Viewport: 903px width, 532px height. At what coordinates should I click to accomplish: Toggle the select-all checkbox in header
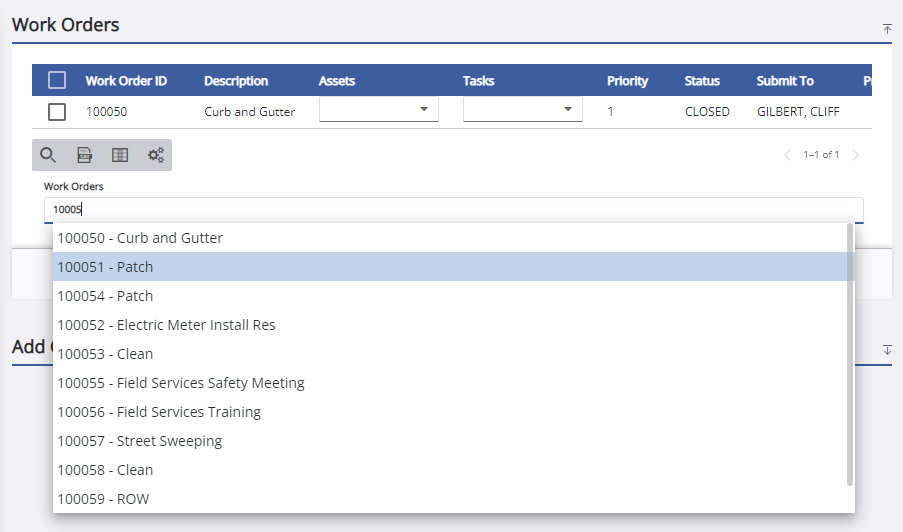click(57, 81)
